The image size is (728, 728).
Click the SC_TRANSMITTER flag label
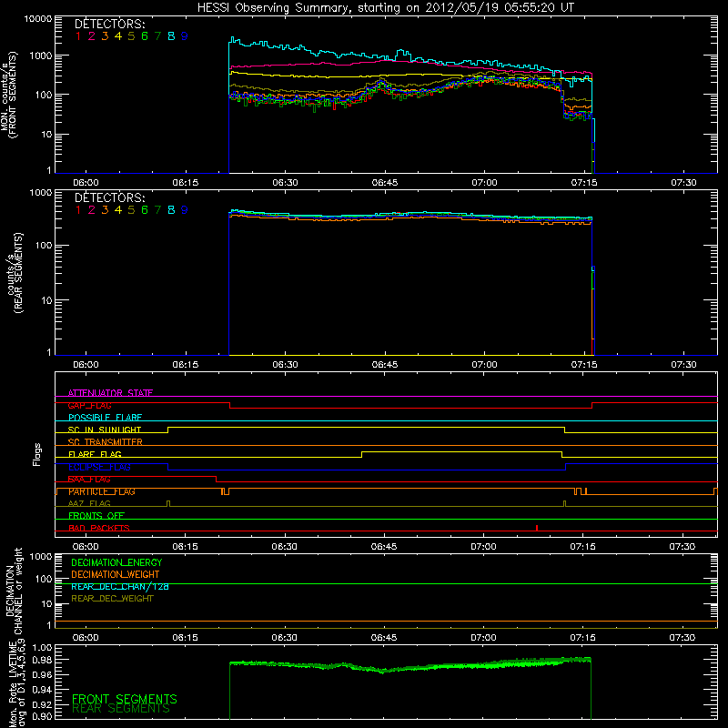106,442
